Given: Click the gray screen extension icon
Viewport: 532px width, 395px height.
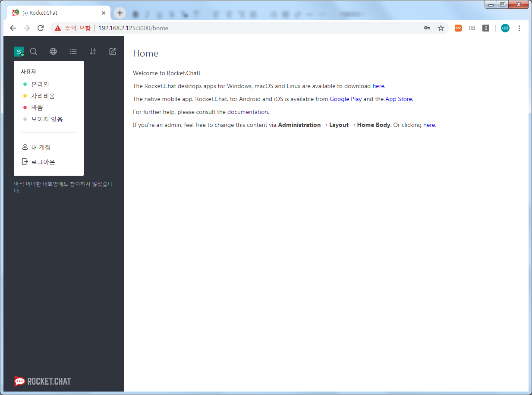Looking at the screenshot, I should click(x=472, y=28).
